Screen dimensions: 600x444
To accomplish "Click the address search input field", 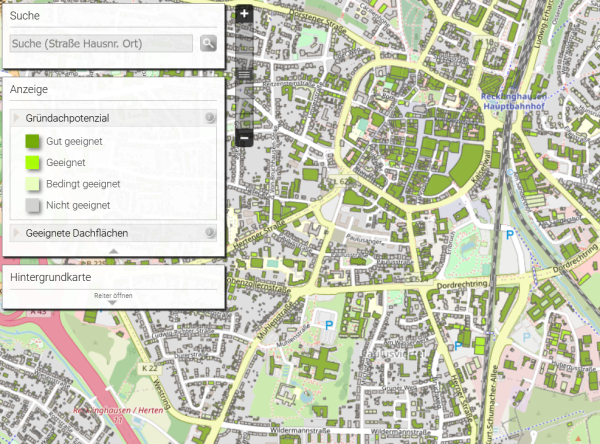I will [x=100, y=43].
